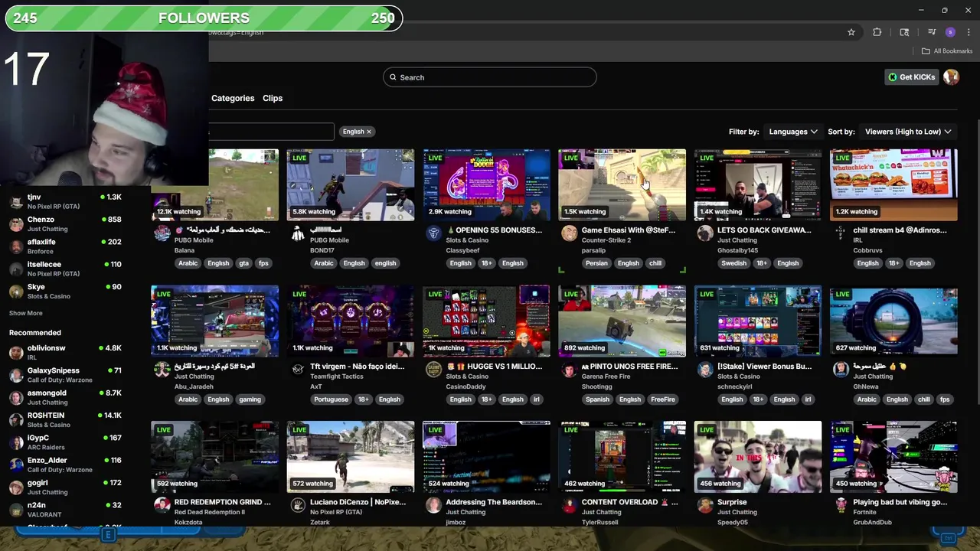The image size is (980, 551).
Task: Open the Cobbruvs chill stream thumbnail
Action: point(893,184)
